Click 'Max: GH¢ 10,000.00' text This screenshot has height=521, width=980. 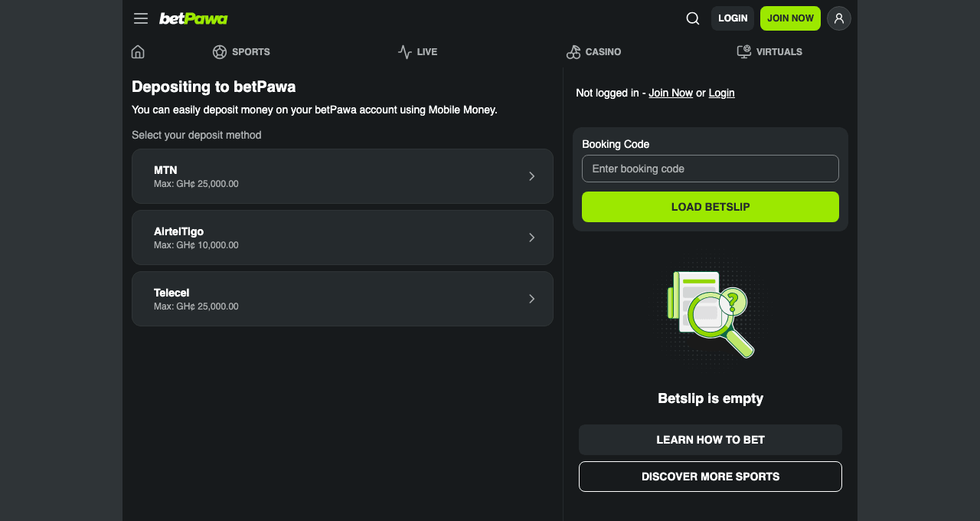[x=196, y=245]
